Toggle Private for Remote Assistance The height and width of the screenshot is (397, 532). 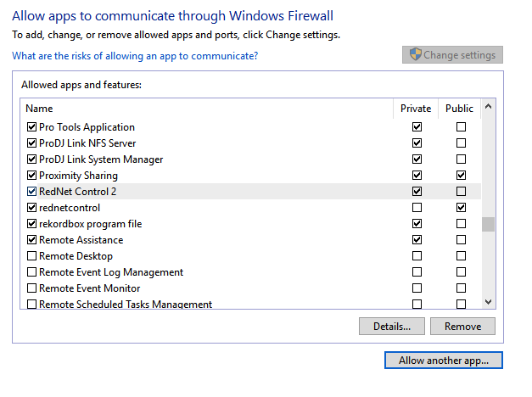coord(417,240)
